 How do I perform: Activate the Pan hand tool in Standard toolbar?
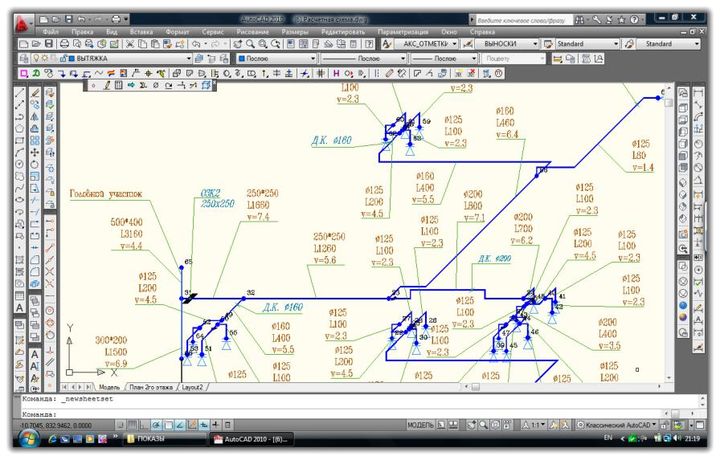[x=237, y=44]
